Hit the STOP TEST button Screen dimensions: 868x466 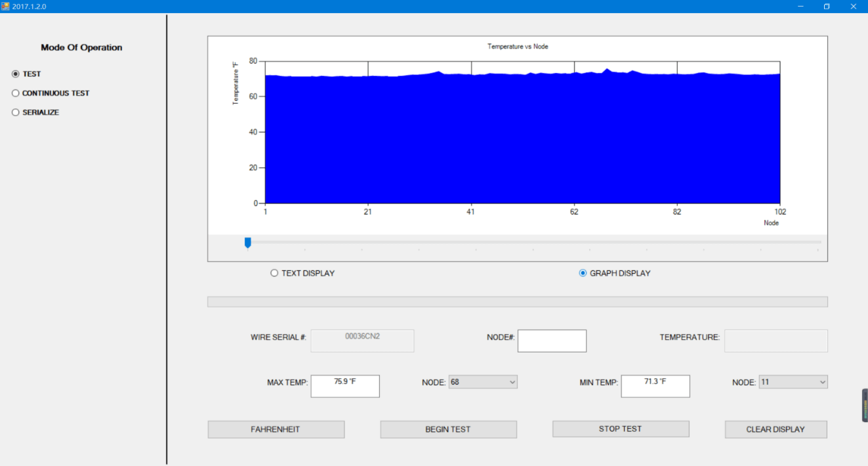(x=620, y=429)
